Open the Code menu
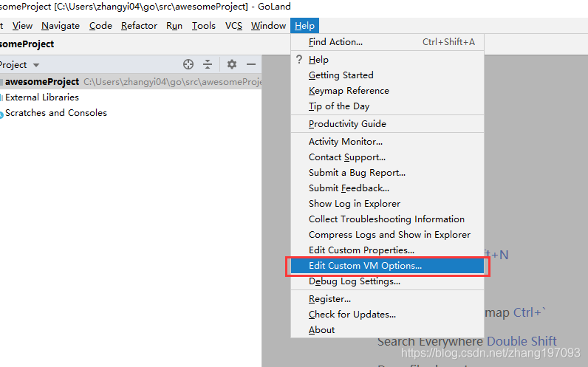 tap(100, 26)
